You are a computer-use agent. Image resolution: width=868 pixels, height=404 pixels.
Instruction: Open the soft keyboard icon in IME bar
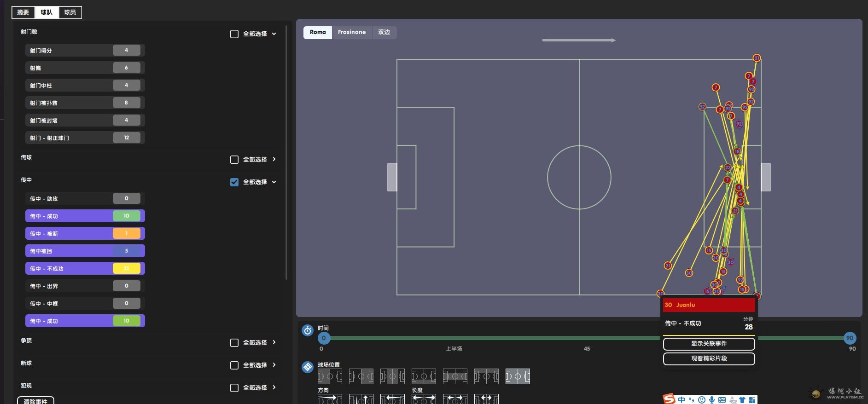tap(722, 400)
